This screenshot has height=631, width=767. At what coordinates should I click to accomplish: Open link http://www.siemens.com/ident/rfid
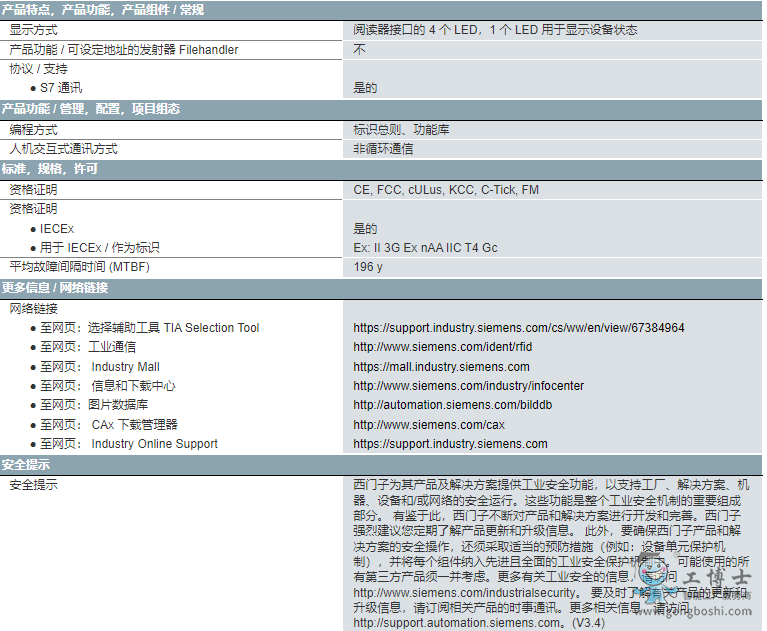(x=443, y=347)
